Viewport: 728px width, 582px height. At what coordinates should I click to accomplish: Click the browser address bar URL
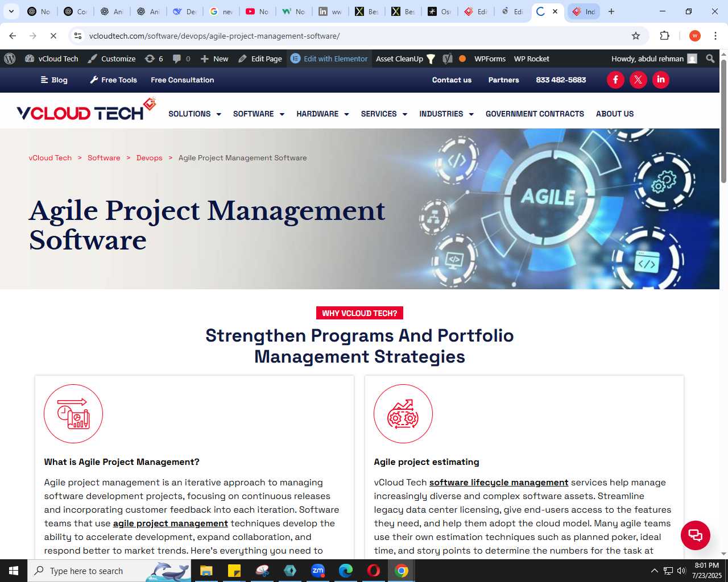[x=214, y=36]
